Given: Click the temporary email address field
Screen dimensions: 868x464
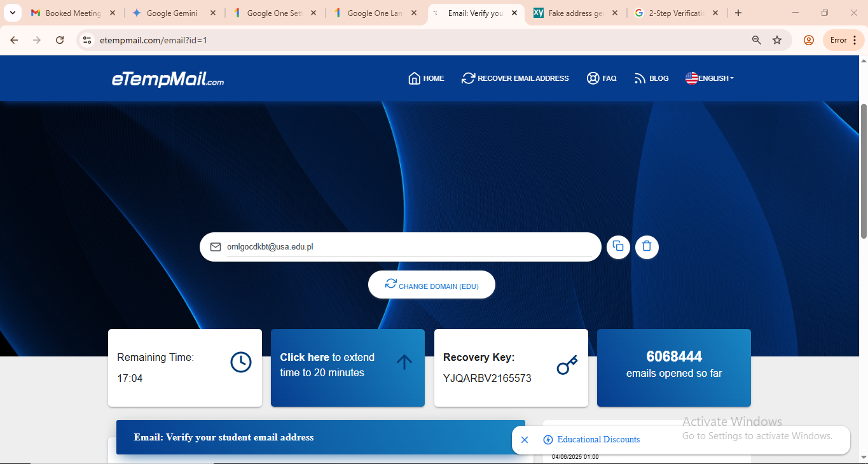Looking at the screenshot, I should pyautogui.click(x=407, y=247).
